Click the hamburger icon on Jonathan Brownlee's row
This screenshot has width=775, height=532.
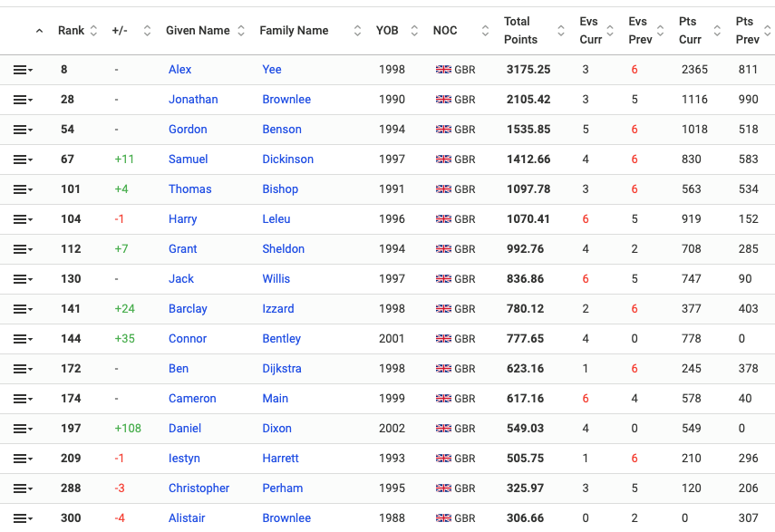click(22, 99)
